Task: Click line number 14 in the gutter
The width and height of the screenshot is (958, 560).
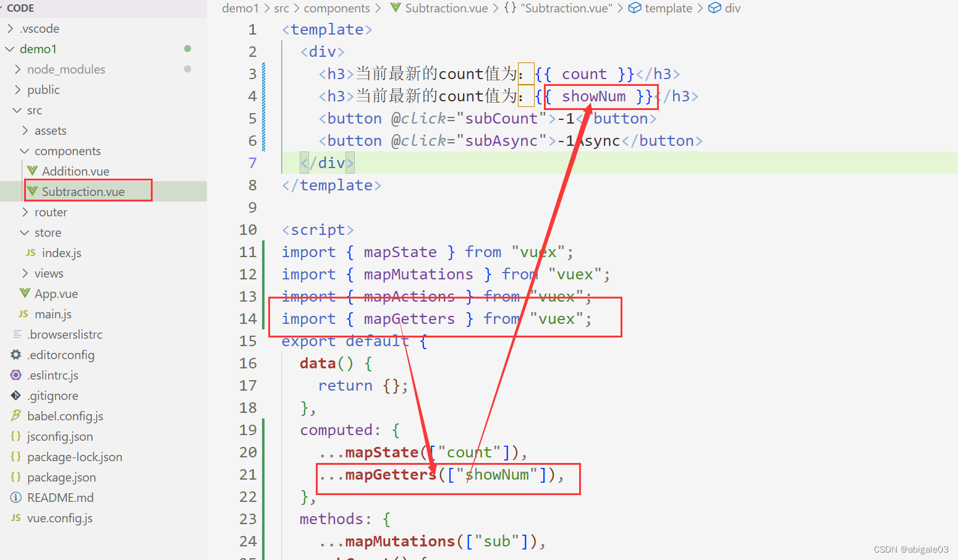Action: click(x=248, y=318)
